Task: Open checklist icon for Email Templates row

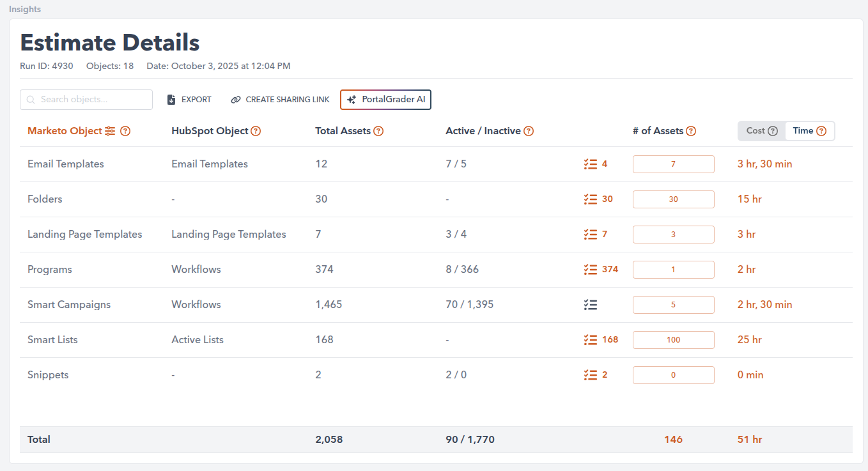Action: 591,164
